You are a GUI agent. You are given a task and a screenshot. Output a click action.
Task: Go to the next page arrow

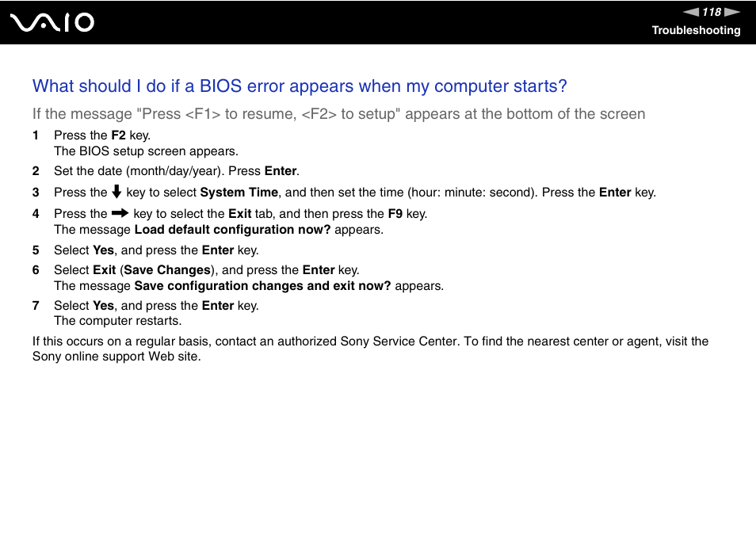click(x=732, y=12)
